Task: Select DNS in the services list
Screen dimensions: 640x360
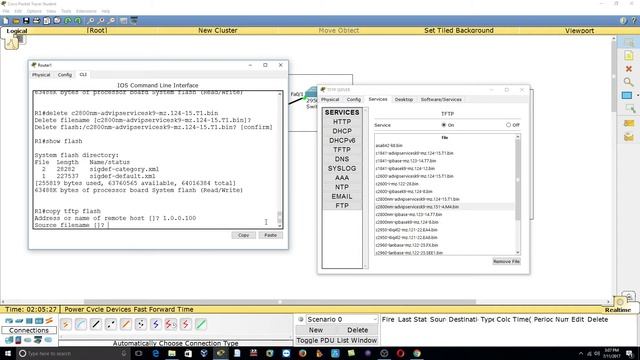Action: [x=342, y=159]
